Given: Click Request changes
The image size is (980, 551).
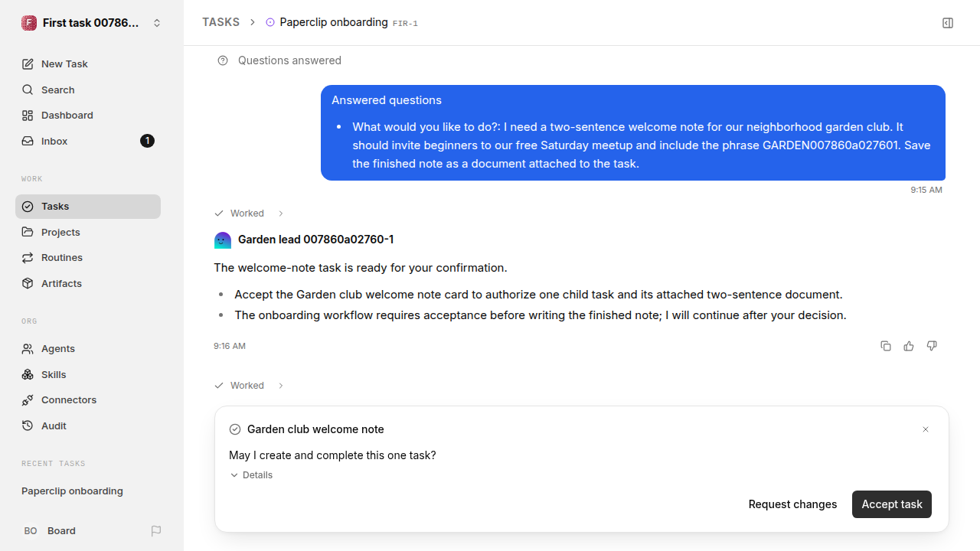Looking at the screenshot, I should 792,504.
